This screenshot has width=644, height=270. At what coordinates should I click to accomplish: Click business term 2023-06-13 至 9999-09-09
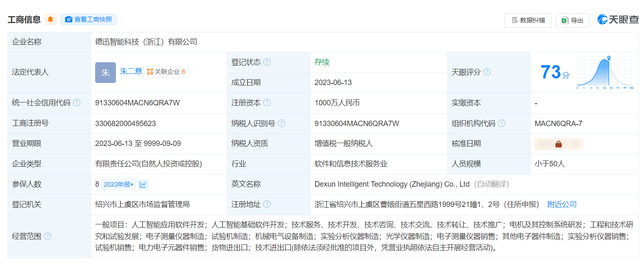click(x=138, y=144)
